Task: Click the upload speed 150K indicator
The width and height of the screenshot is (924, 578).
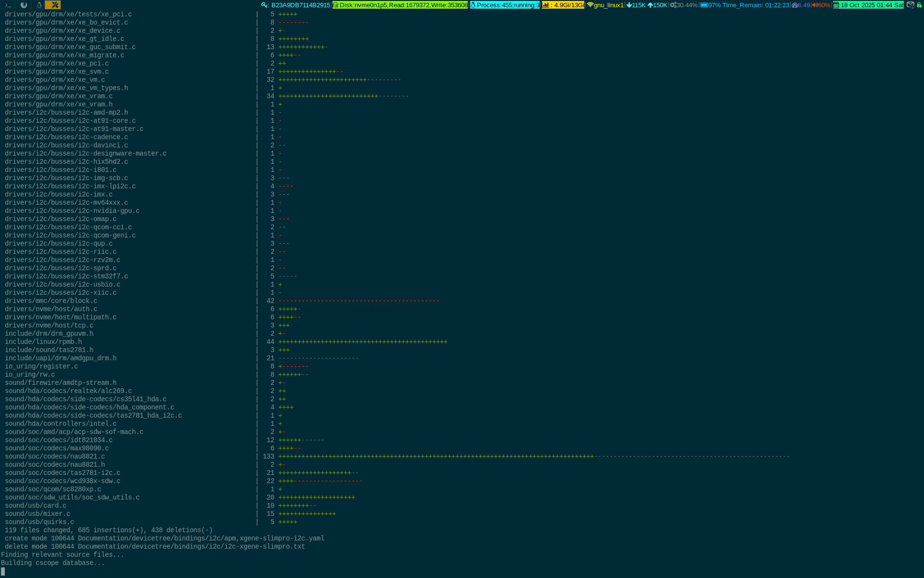Action: tap(657, 5)
